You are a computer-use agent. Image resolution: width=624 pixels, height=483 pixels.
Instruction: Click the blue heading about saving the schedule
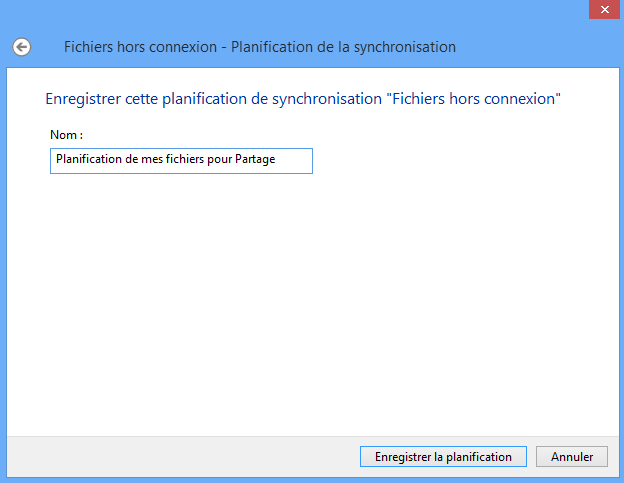click(303, 100)
